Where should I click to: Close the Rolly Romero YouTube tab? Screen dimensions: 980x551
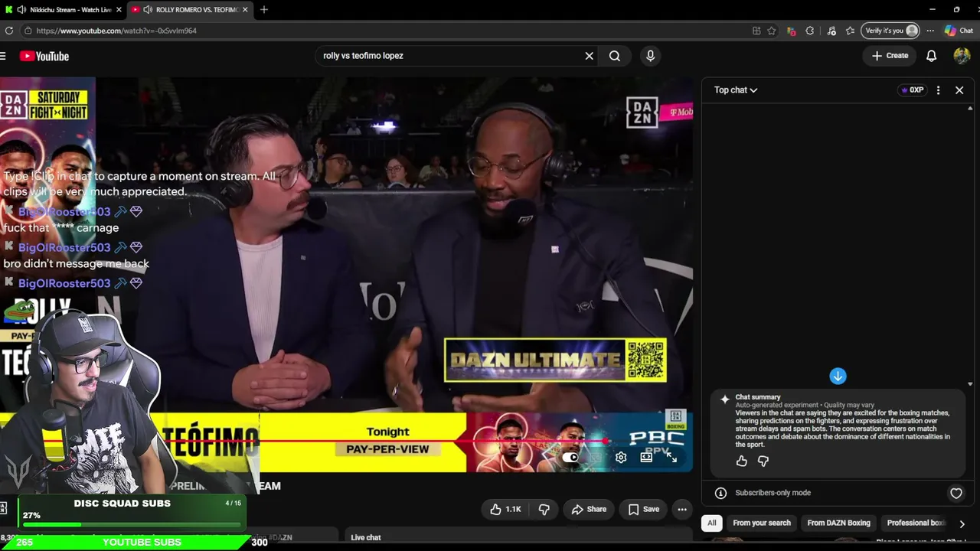(x=245, y=10)
